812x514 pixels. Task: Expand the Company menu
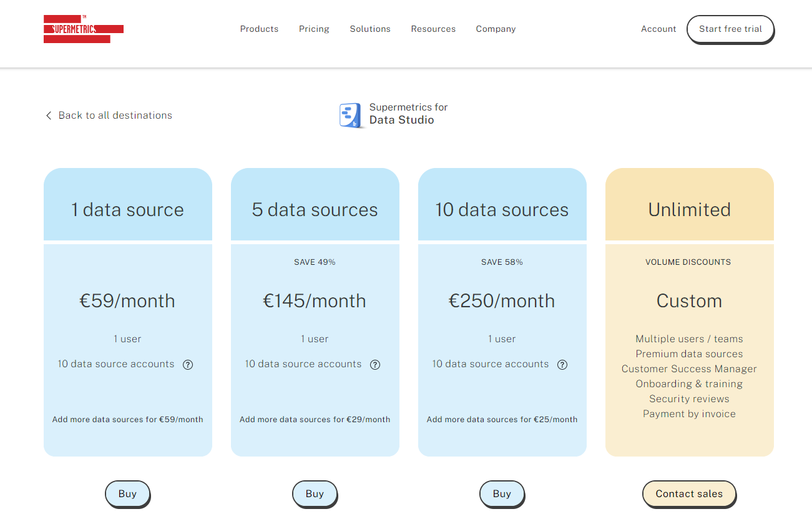click(x=496, y=29)
